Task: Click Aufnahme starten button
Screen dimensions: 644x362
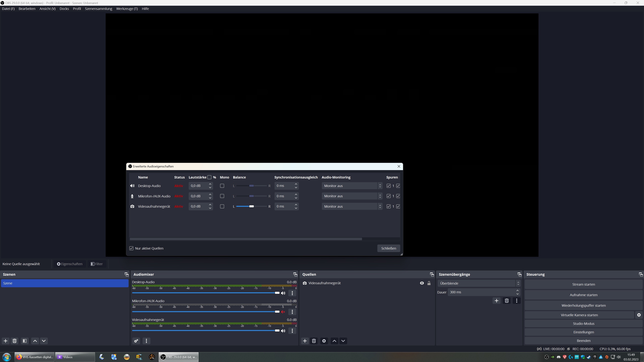Action: click(583, 295)
